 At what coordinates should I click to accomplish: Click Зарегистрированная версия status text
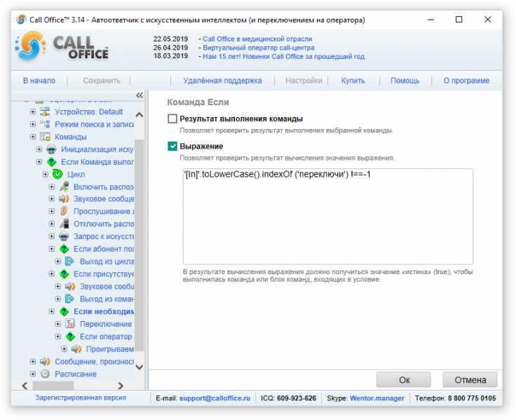click(81, 398)
